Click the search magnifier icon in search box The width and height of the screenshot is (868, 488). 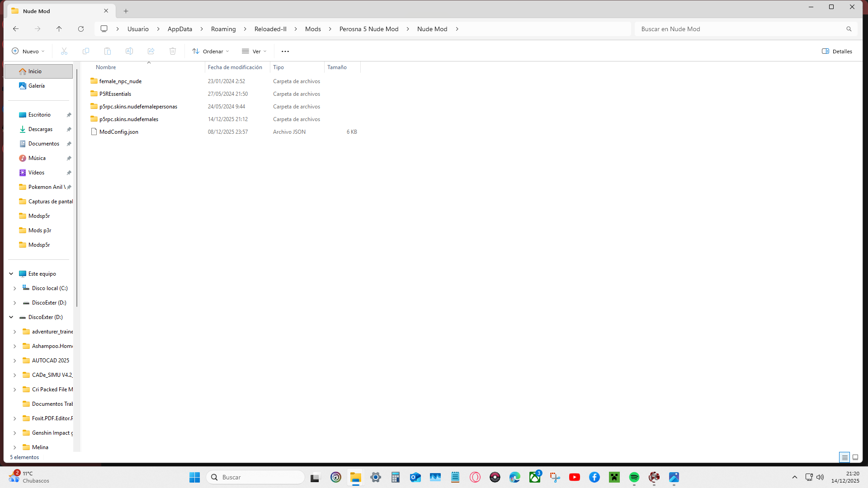pos(849,29)
